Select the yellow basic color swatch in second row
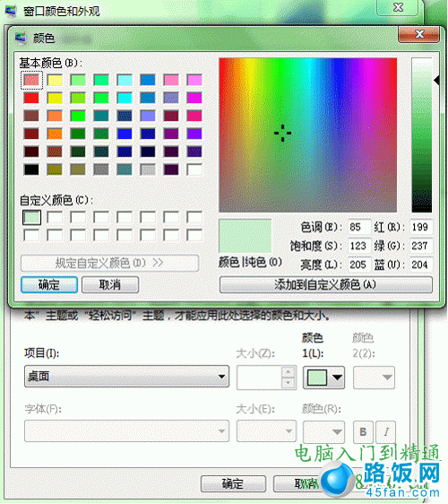The width and height of the screenshot is (448, 504). coord(55,98)
